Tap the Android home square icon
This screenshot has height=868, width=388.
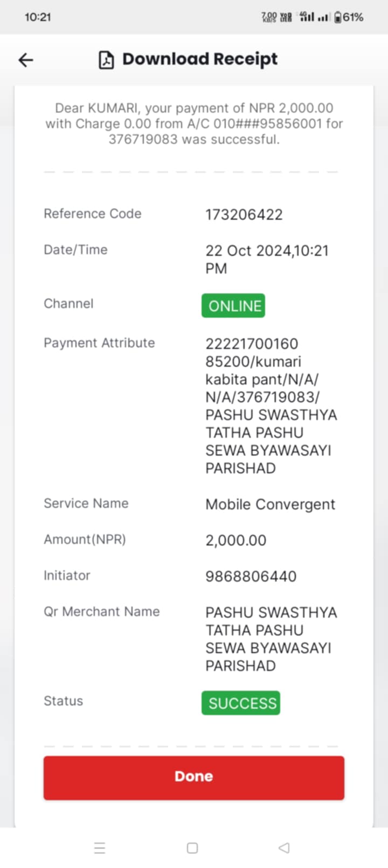[192, 848]
